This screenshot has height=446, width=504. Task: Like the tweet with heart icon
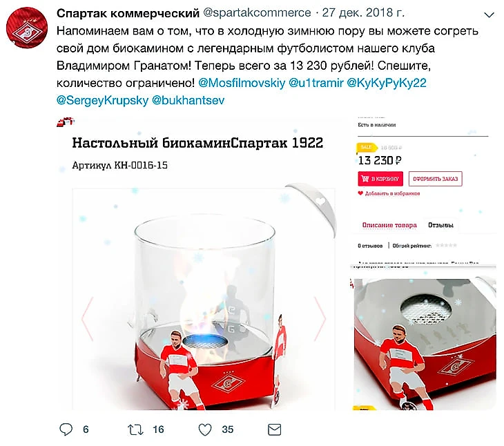(x=205, y=429)
